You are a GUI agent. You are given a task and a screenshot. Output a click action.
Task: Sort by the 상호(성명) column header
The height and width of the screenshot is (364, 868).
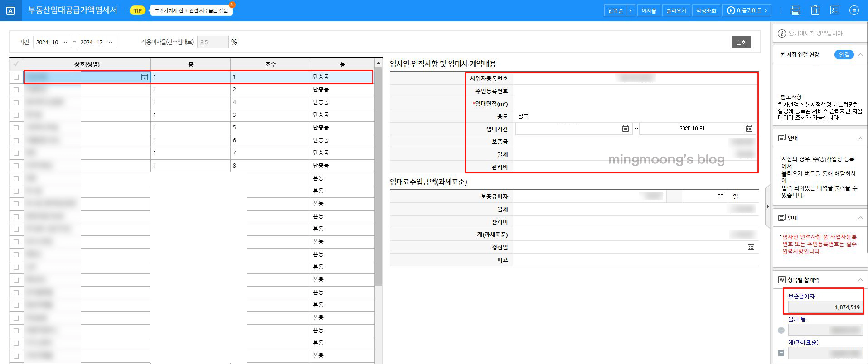point(87,64)
